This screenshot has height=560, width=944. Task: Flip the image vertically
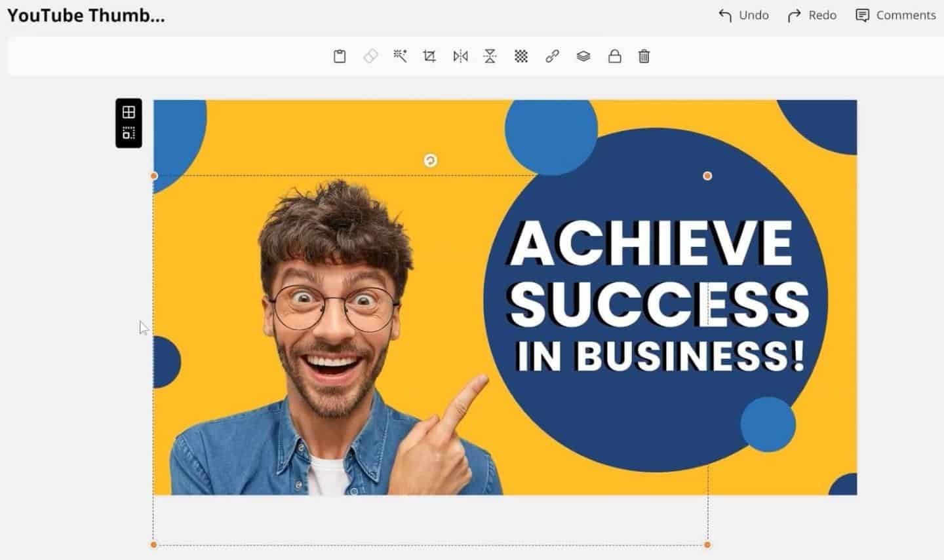pyautogui.click(x=490, y=56)
